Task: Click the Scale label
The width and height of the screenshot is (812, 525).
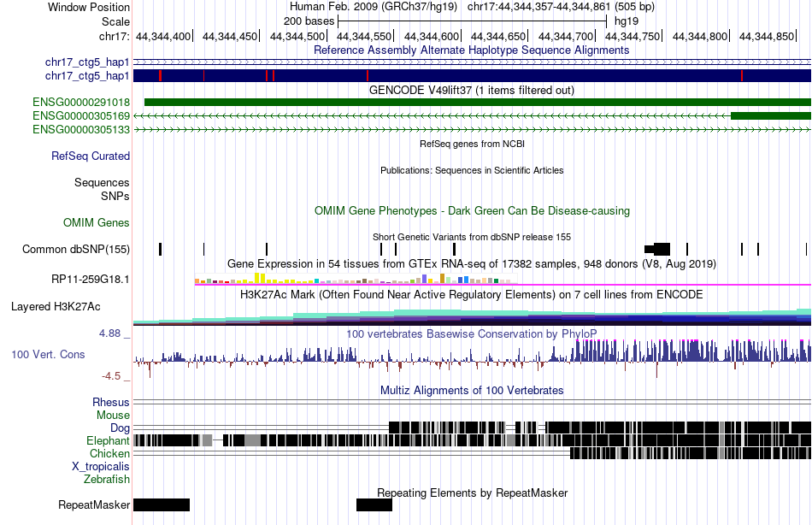Action: point(115,21)
